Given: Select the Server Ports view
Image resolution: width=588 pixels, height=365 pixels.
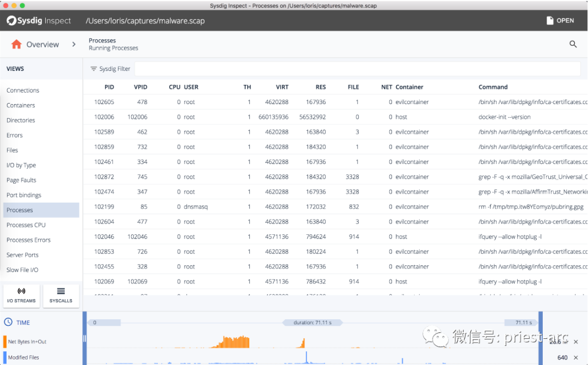Looking at the screenshot, I should 22,255.
